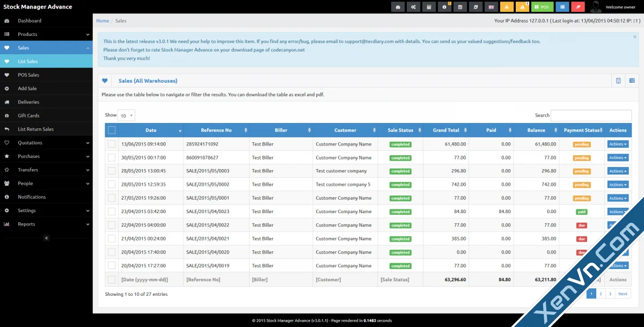
Task: Open the Show entries dropdown set to 10
Action: point(126,115)
